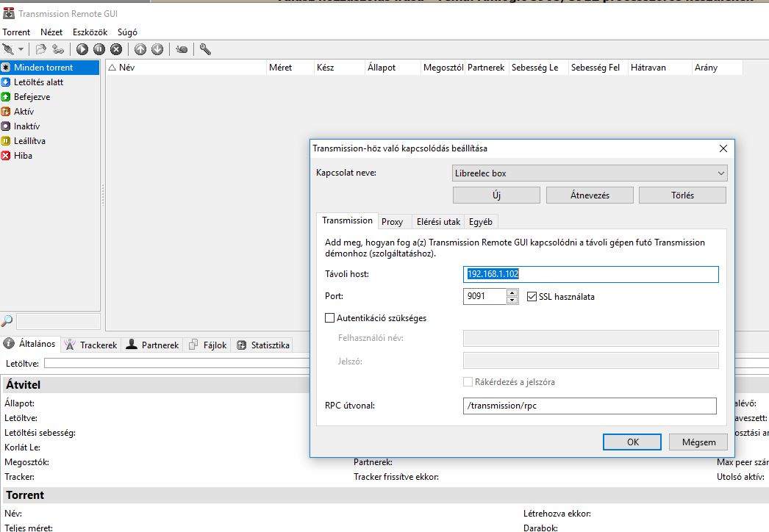Click the move down queue icon
This screenshot has height=532, width=769.
point(157,49)
